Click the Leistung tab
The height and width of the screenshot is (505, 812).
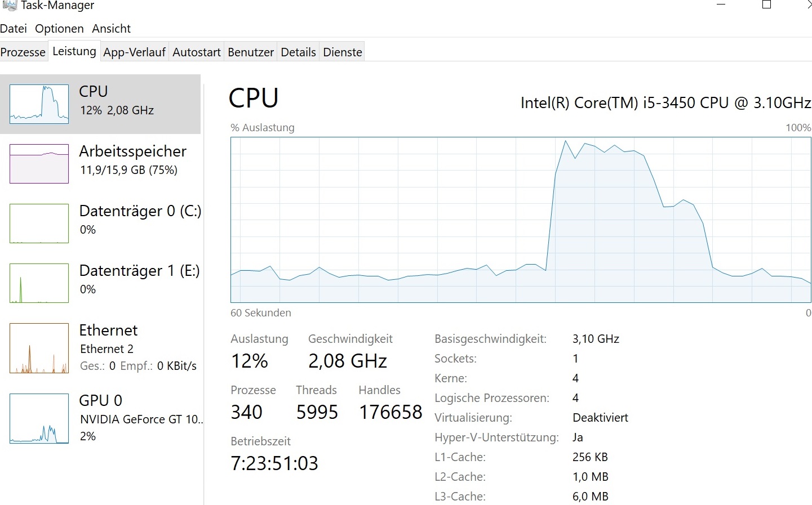coord(74,51)
